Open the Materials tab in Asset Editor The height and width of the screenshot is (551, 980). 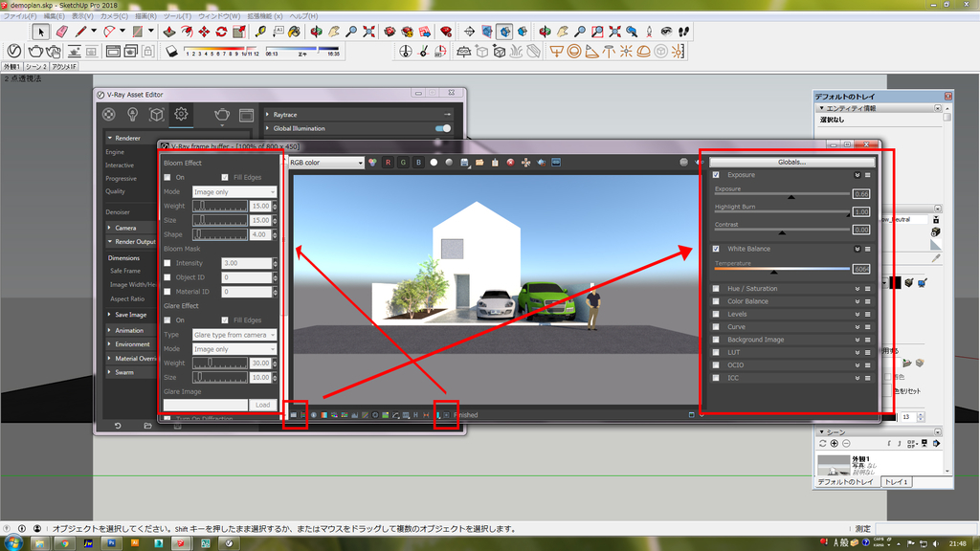[x=109, y=115]
